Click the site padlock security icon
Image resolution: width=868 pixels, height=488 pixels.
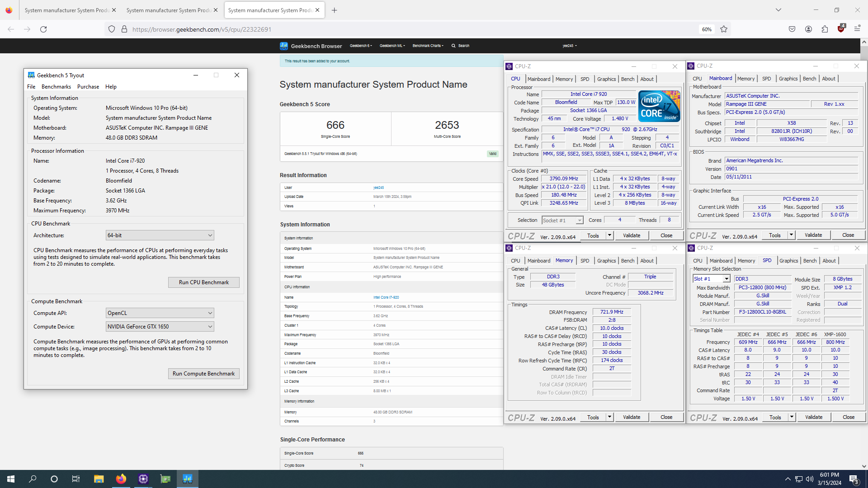[x=124, y=29]
